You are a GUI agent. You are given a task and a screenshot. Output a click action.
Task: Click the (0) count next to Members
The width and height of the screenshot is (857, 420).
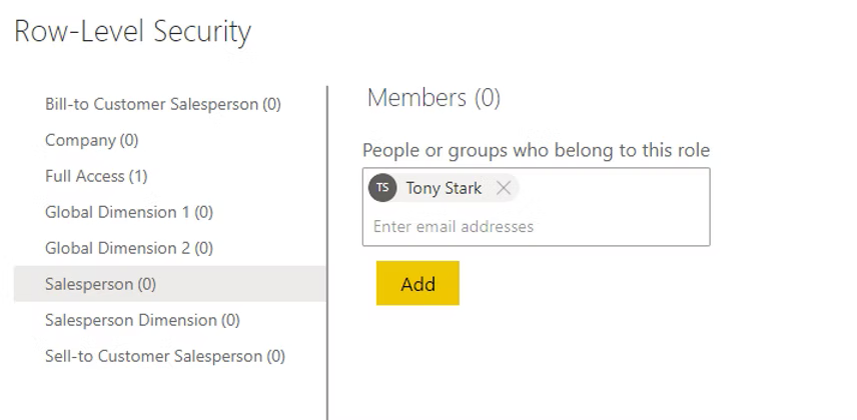(487, 98)
